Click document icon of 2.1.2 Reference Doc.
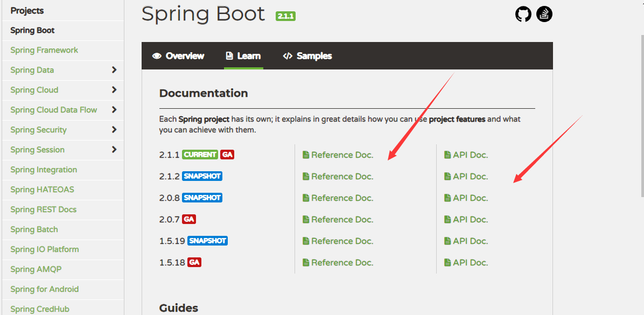 (x=305, y=176)
